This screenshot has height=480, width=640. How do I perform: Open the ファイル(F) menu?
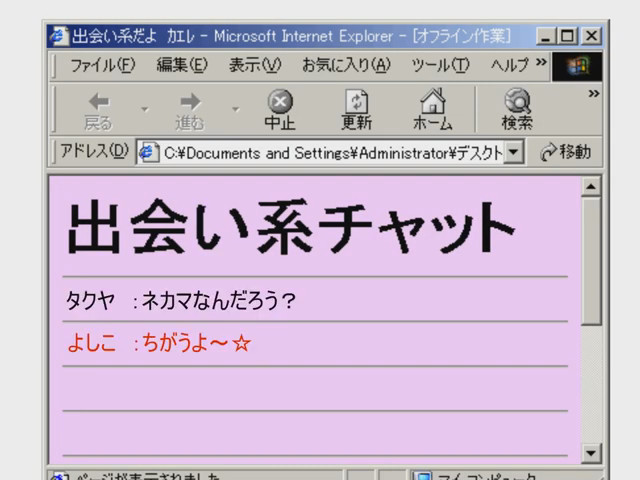pos(102,65)
